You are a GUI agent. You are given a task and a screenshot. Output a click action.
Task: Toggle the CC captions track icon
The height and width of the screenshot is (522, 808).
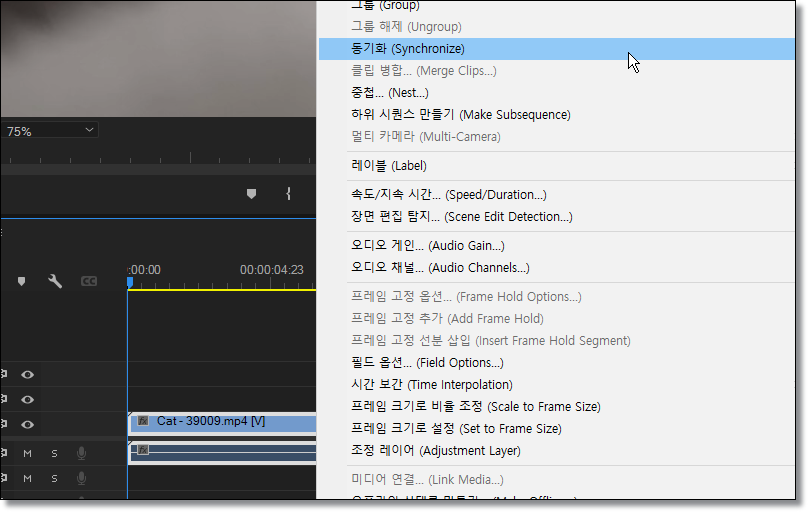click(x=89, y=281)
